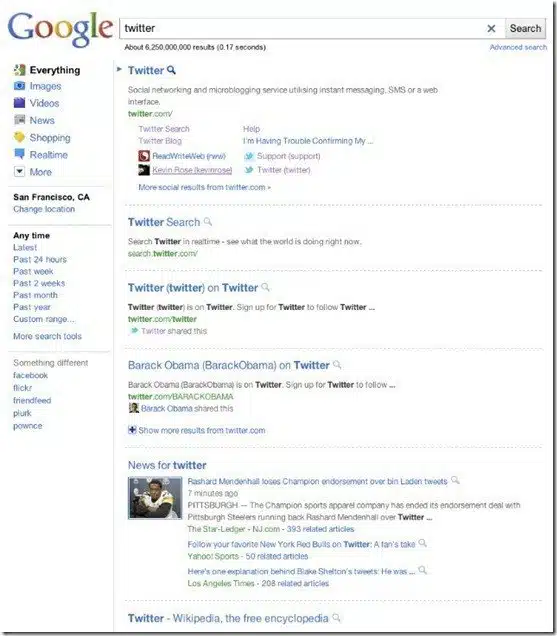
Task: Try pownce as a different search
Action: (28, 426)
